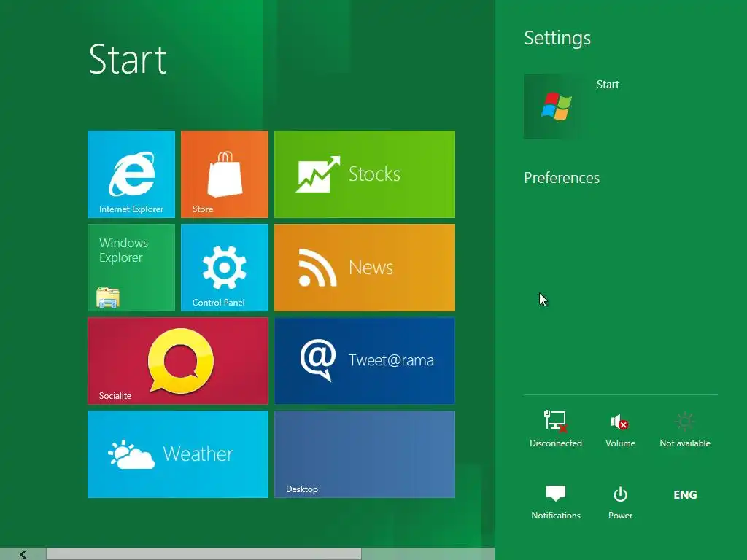Click the Settings title text
Viewport: 747px width, 560px height.
point(557,38)
